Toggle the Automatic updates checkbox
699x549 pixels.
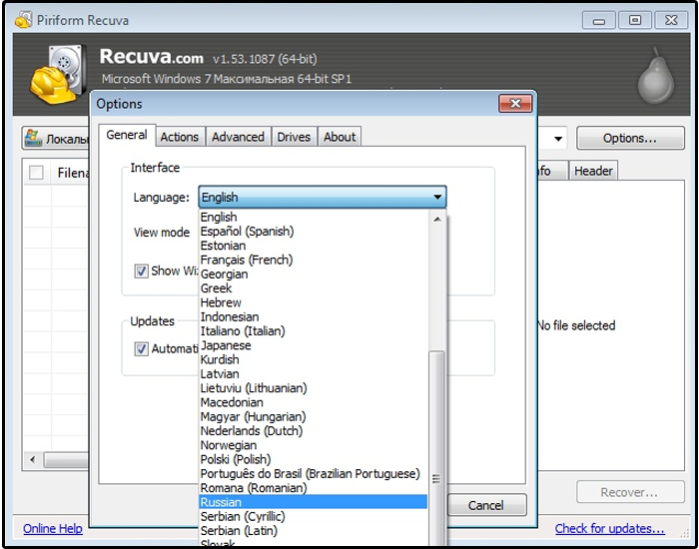pos(141,348)
